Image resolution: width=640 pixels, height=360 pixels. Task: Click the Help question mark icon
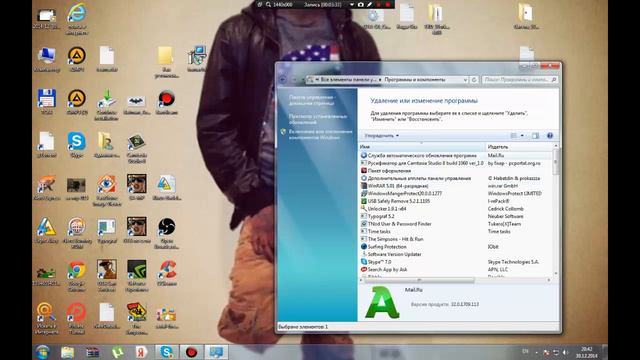click(549, 136)
